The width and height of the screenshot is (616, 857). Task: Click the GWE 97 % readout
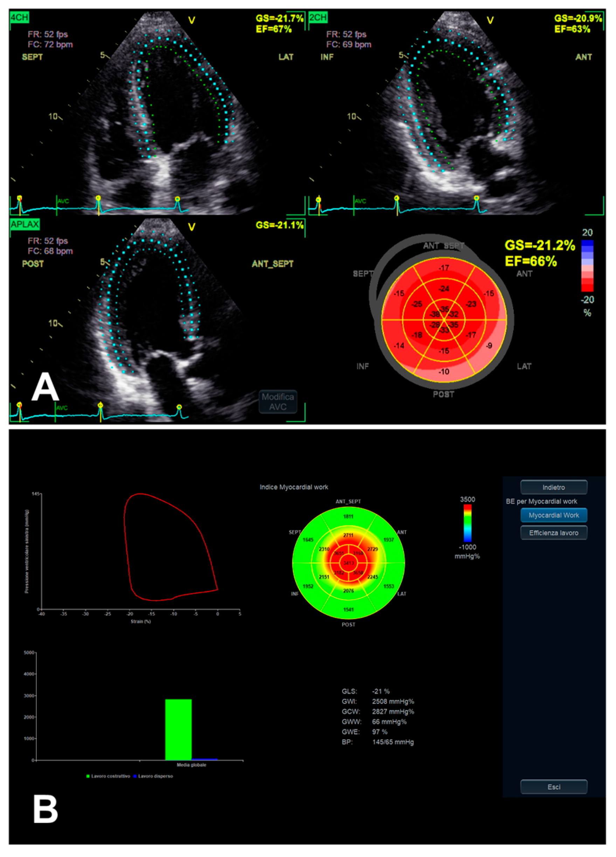[x=365, y=732]
